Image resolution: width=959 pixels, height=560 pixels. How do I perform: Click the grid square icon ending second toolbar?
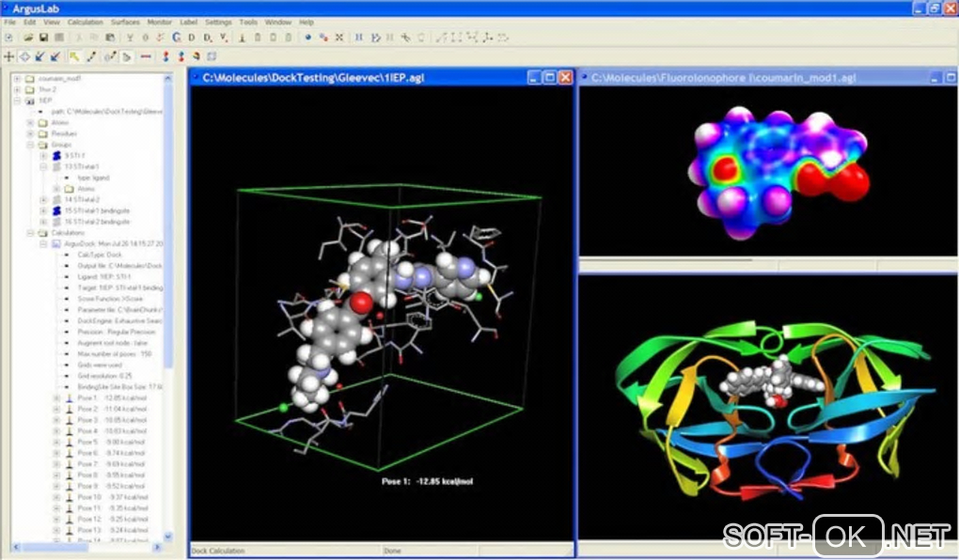[x=212, y=56]
